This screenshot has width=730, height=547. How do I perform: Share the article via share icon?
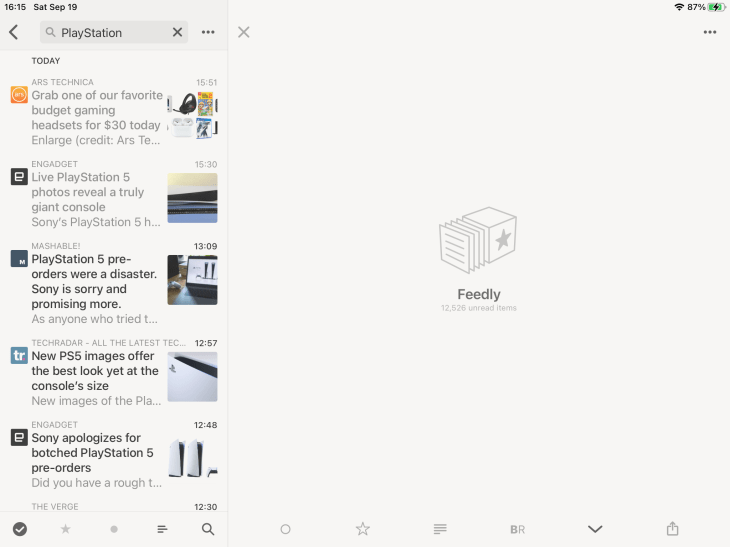tap(672, 528)
